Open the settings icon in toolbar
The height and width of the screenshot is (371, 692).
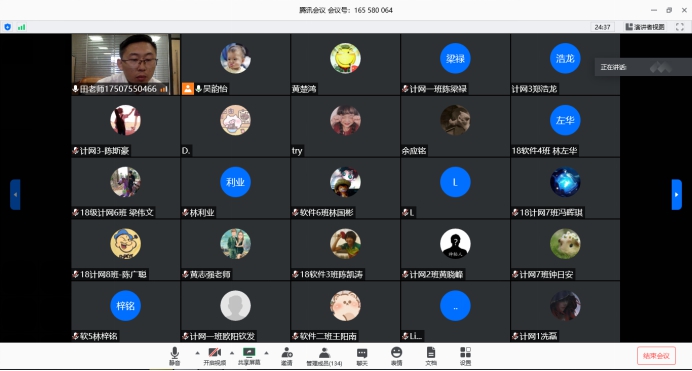[x=465, y=356]
